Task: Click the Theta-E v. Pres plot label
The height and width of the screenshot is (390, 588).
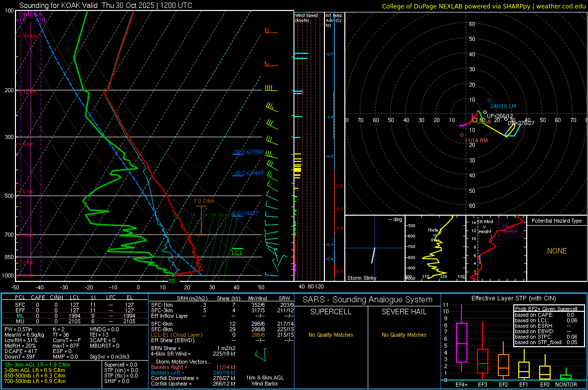Action: tap(435, 235)
